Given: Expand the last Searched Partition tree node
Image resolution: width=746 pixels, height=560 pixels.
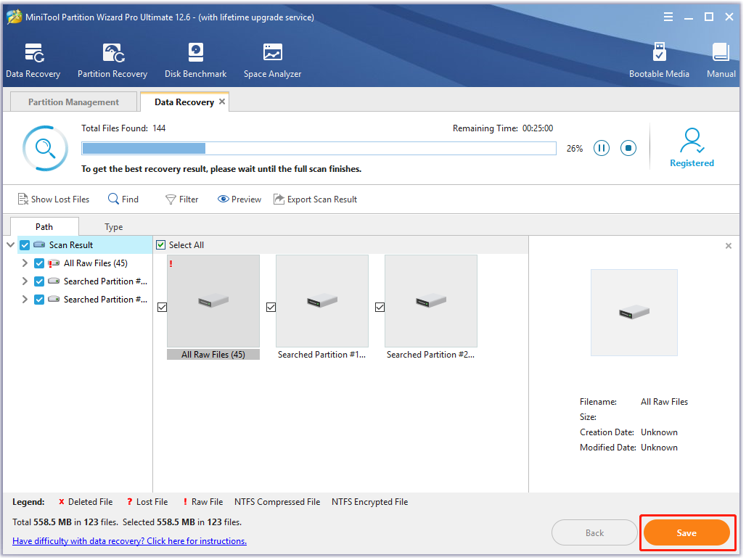Looking at the screenshot, I should 25,300.
